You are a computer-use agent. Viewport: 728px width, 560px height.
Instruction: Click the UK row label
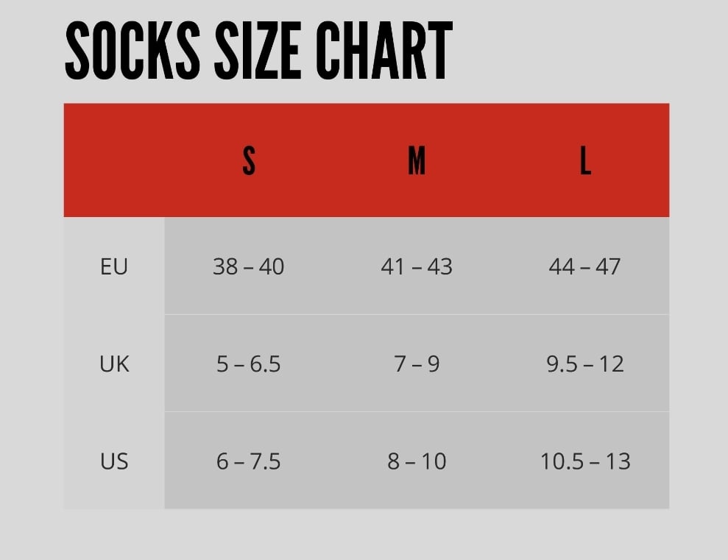(114, 364)
